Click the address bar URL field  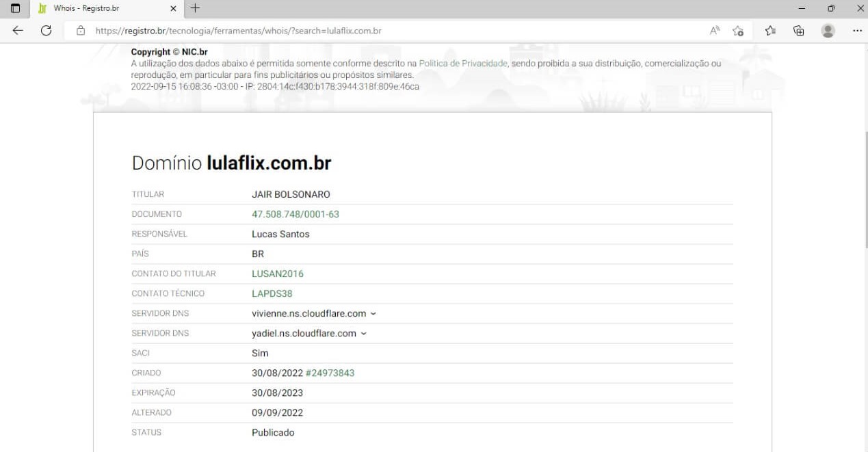click(x=383, y=31)
